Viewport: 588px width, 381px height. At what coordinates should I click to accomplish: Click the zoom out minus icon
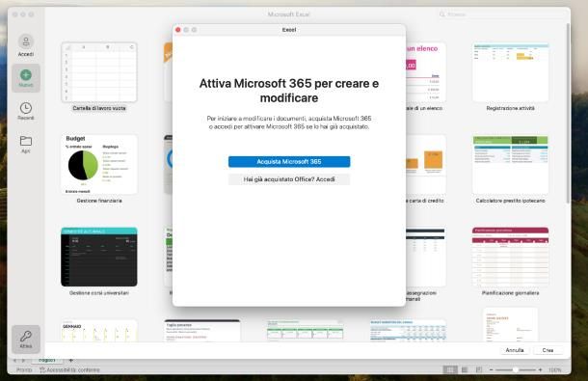491,369
